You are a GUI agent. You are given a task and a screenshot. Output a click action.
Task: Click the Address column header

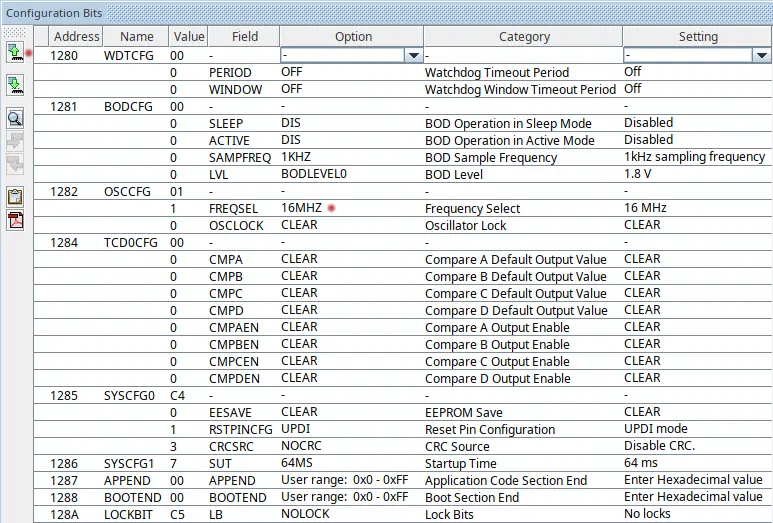click(76, 37)
